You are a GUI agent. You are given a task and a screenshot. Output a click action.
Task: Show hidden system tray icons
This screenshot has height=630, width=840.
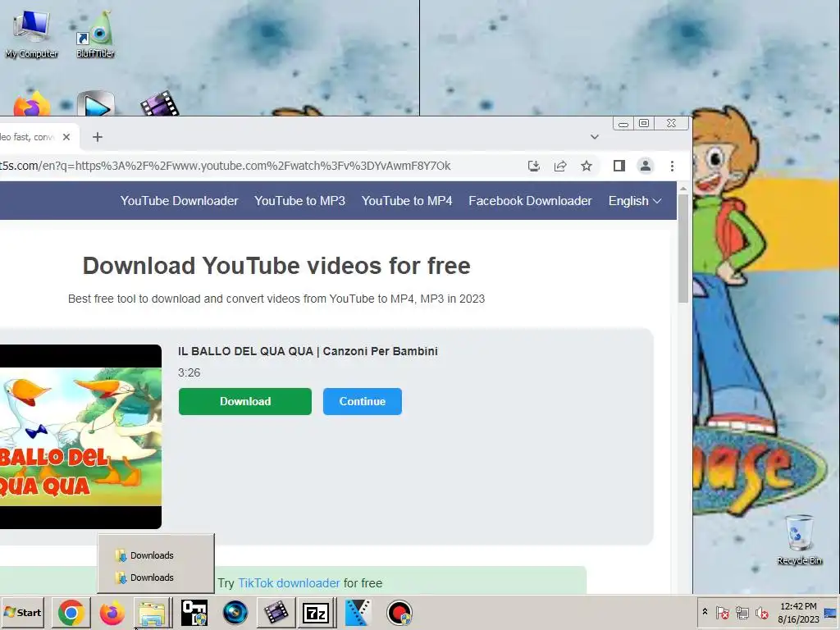(x=705, y=612)
